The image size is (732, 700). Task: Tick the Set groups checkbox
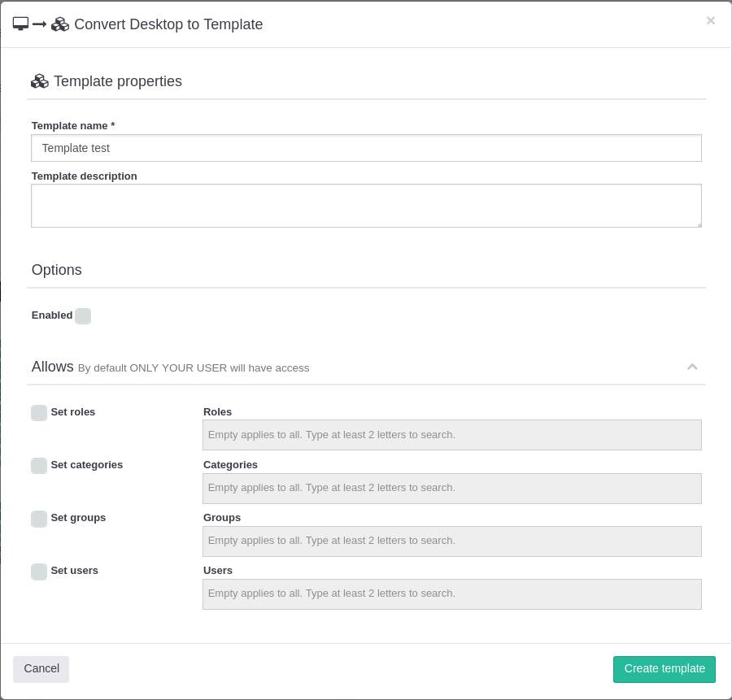[x=39, y=519]
